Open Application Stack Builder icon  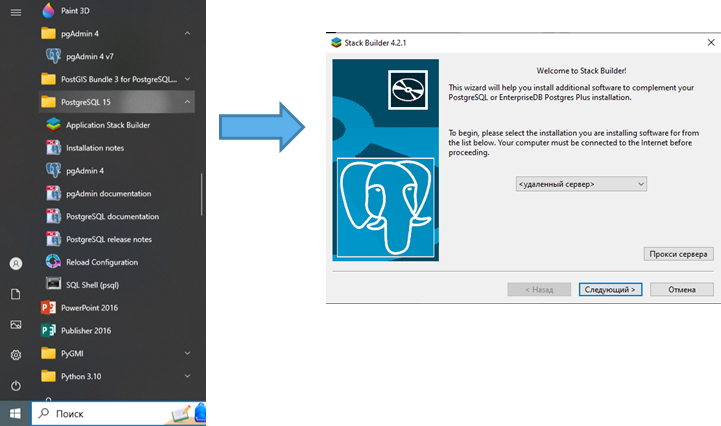(x=53, y=125)
